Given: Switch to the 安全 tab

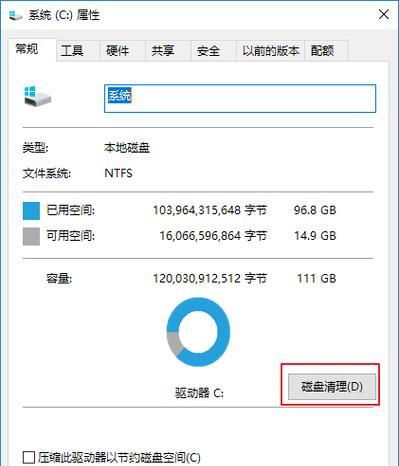Looking at the screenshot, I should point(214,51).
